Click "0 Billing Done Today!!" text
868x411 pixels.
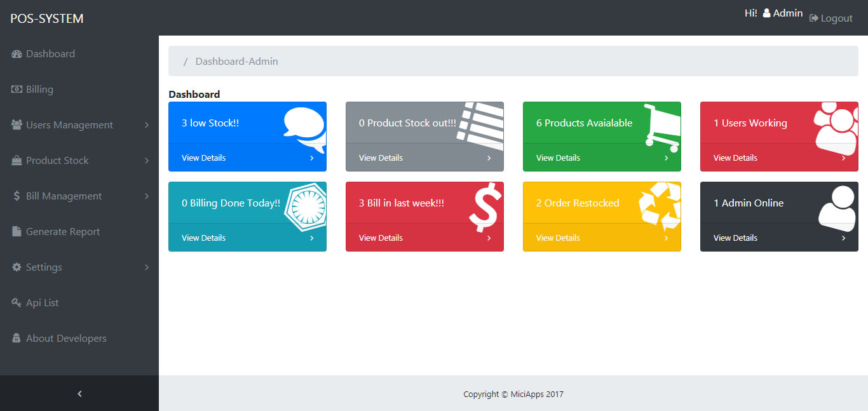(x=231, y=203)
